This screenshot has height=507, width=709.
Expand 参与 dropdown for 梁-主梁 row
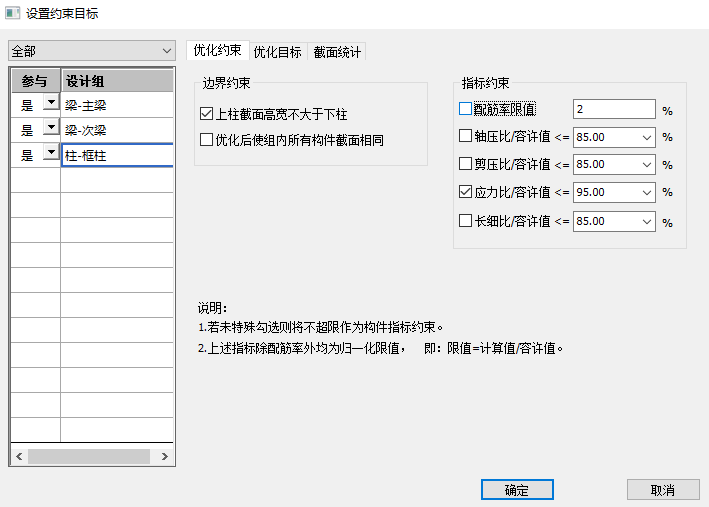50,104
